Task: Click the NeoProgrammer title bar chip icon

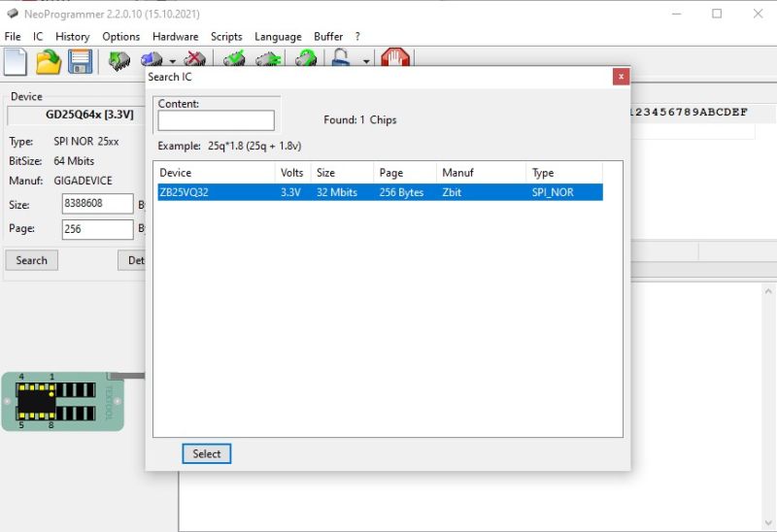Action: point(13,14)
